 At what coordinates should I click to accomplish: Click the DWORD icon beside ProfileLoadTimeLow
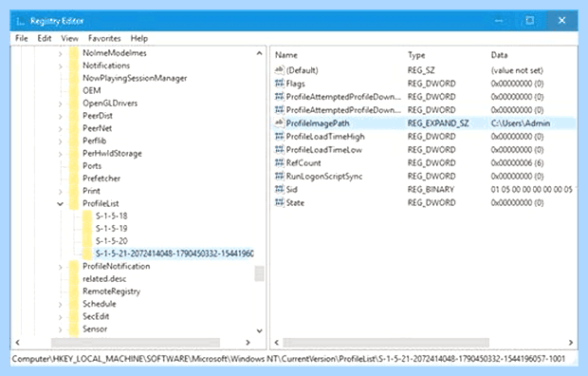(x=279, y=149)
